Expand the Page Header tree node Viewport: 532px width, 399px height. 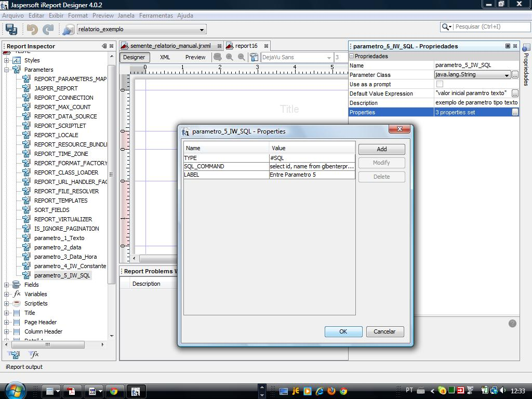pos(6,322)
